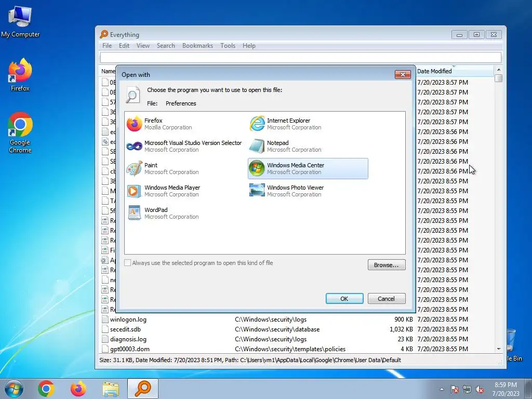Click the Browse... button
The image size is (532, 399).
tap(387, 264)
